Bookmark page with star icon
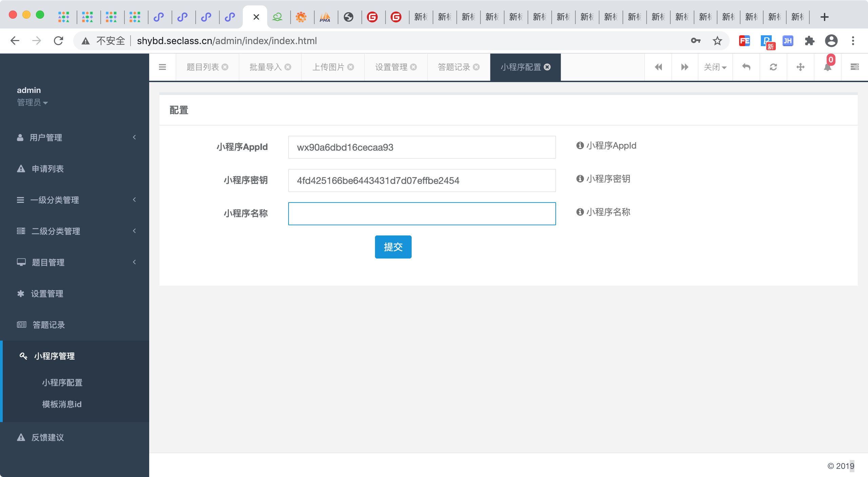 (x=717, y=41)
